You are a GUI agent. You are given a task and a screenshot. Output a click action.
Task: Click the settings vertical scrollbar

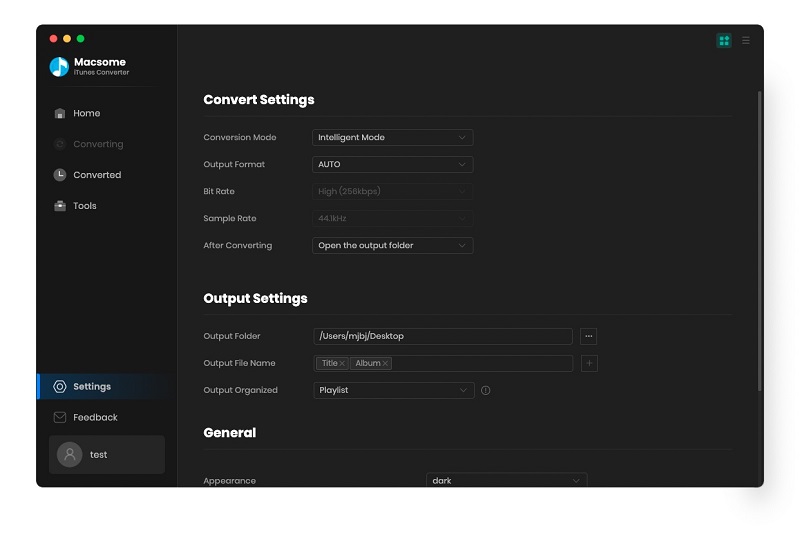pyautogui.click(x=759, y=242)
